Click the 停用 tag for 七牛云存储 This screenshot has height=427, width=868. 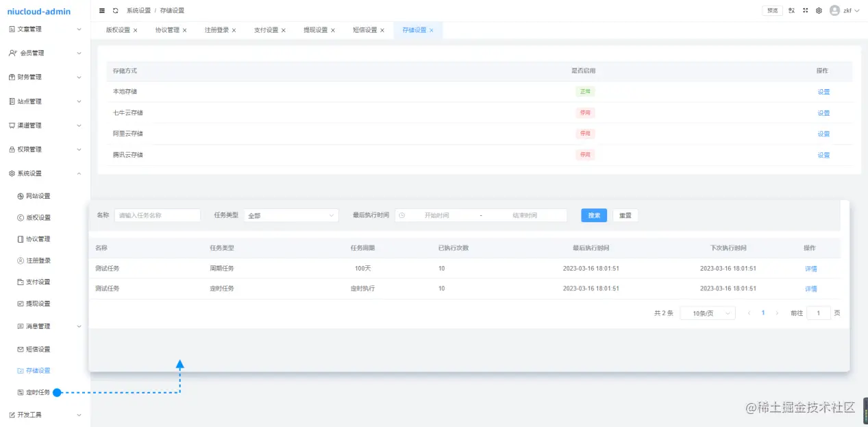pos(585,112)
